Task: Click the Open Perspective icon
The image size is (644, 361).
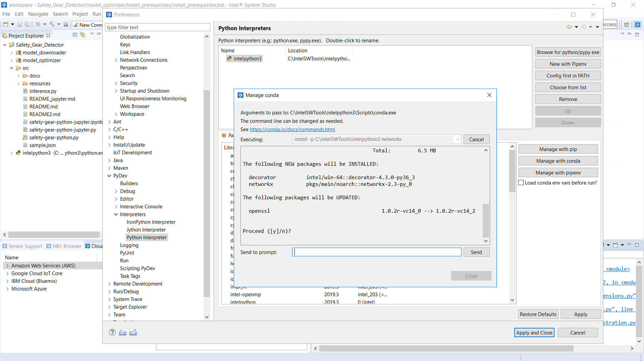Action: [x=627, y=24]
